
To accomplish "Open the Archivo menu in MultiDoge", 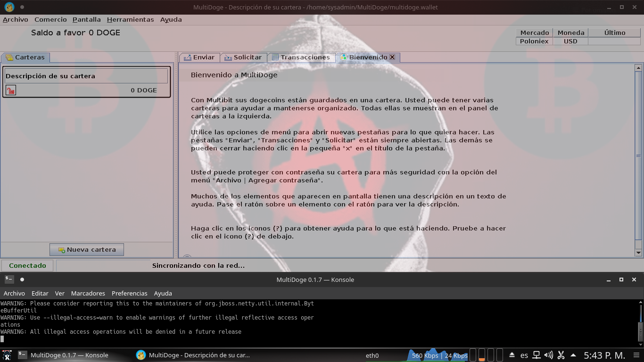I will tap(16, 19).
